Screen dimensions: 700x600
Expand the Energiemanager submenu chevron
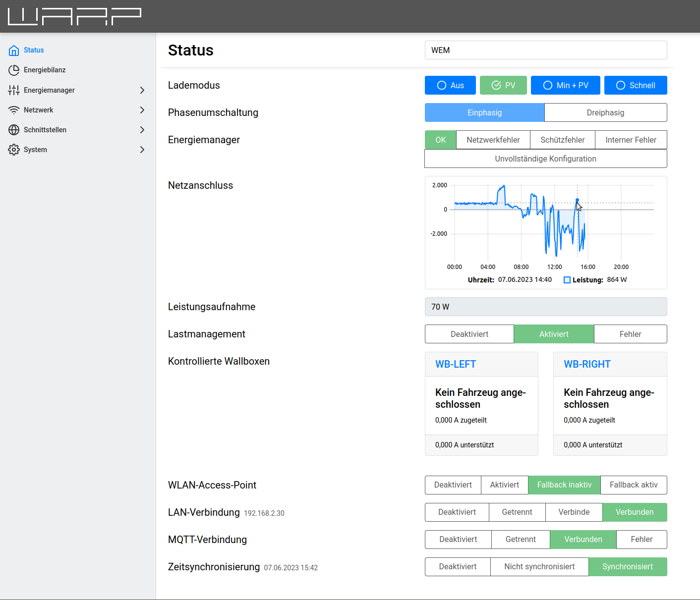click(x=142, y=90)
